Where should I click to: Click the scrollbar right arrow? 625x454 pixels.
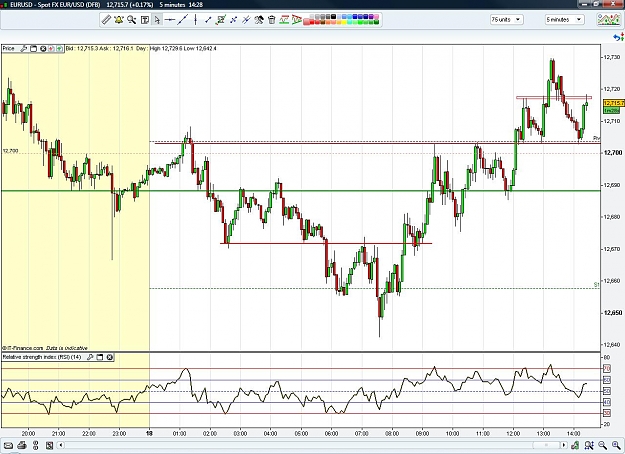click(x=564, y=445)
